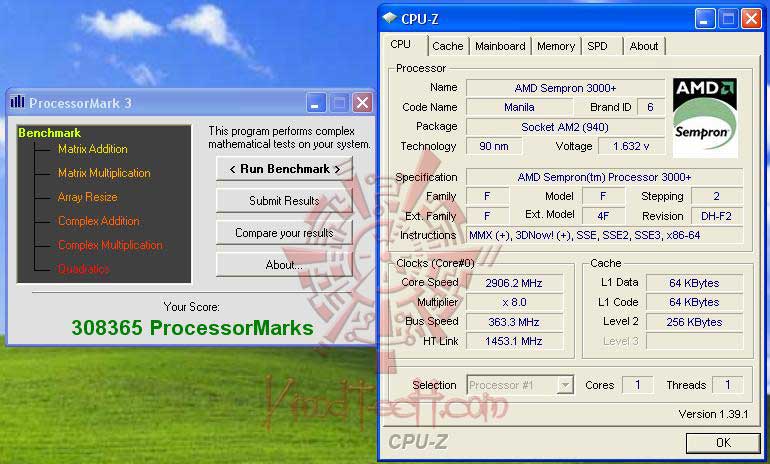Switch to the Mainboard tab
Viewport: 770px width, 464px height.
click(x=500, y=46)
